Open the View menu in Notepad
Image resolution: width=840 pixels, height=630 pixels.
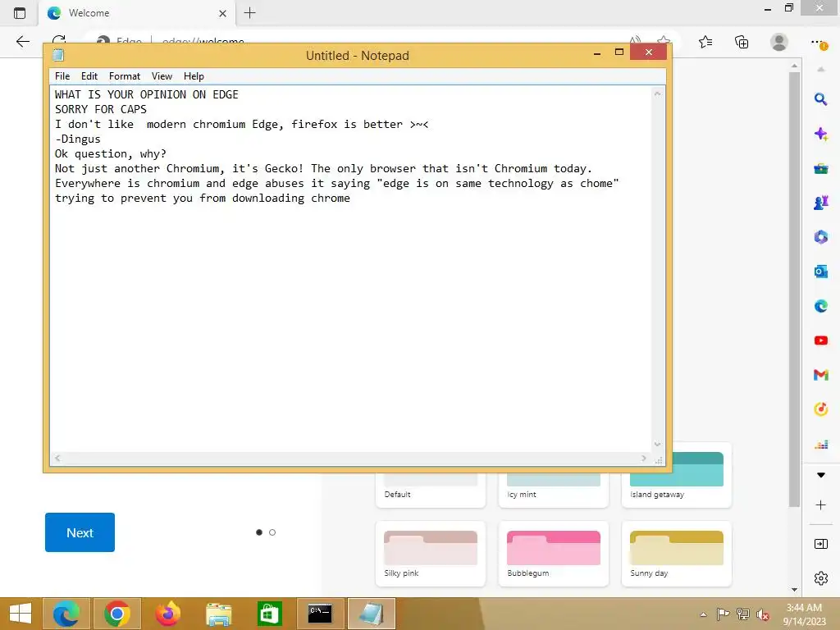coord(162,76)
